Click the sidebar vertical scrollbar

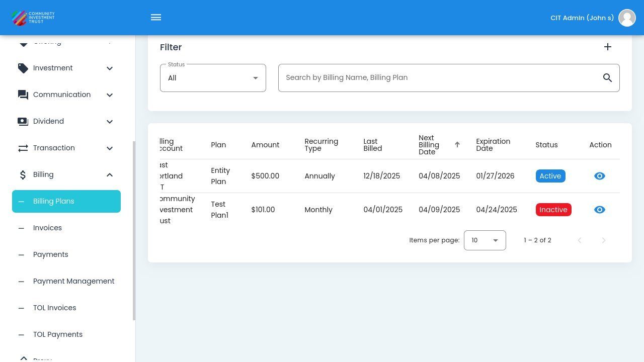point(134,230)
